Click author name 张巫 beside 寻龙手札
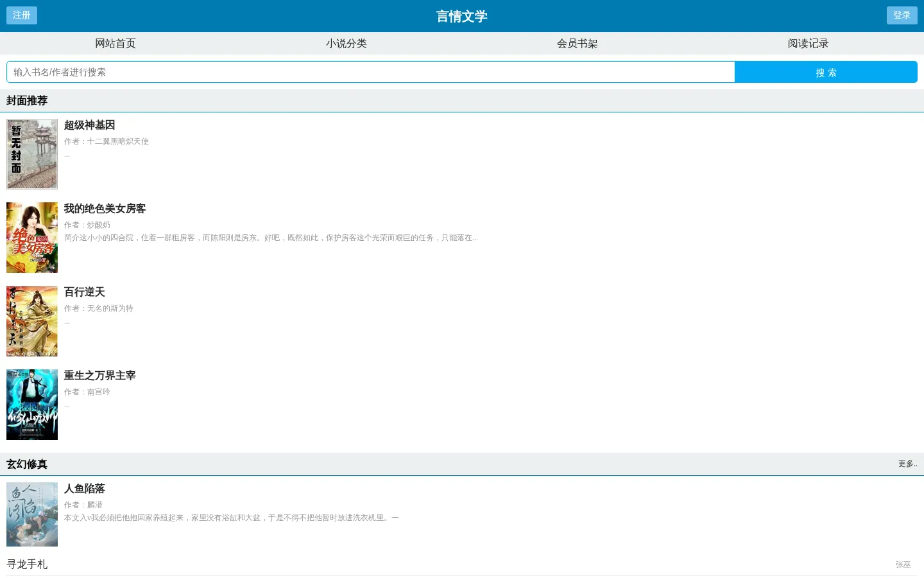924x578 pixels. [903, 565]
